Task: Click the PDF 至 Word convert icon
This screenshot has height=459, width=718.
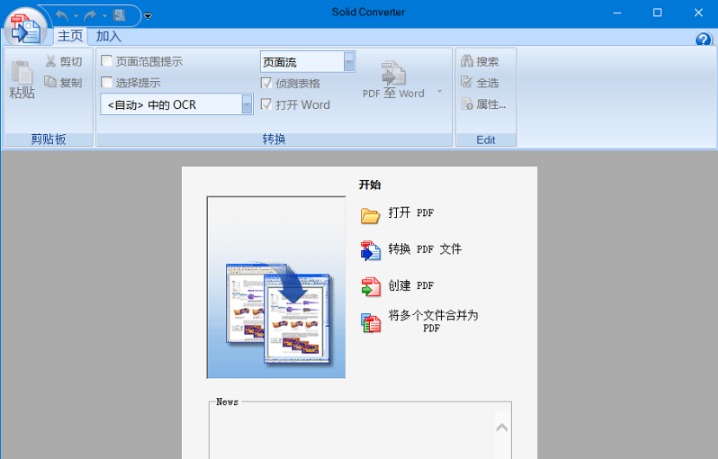Action: coord(393,72)
